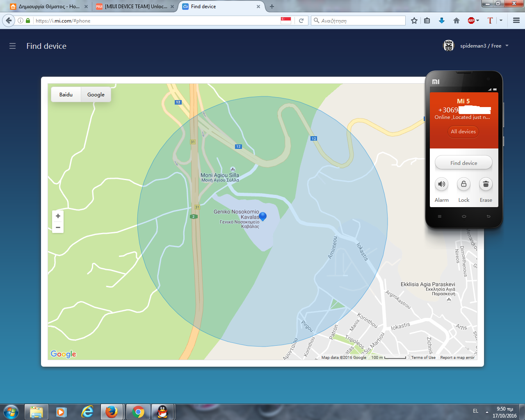Show hidden system tray icons
The image size is (525, 420).
coord(487,412)
